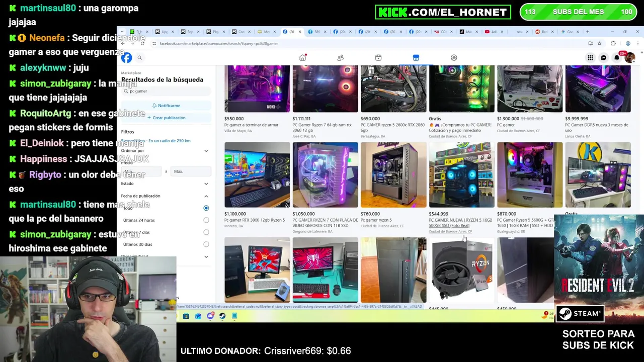The image size is (644, 362).
Task: Open the Ryzen cooler box listing photo
Action: coord(461,270)
